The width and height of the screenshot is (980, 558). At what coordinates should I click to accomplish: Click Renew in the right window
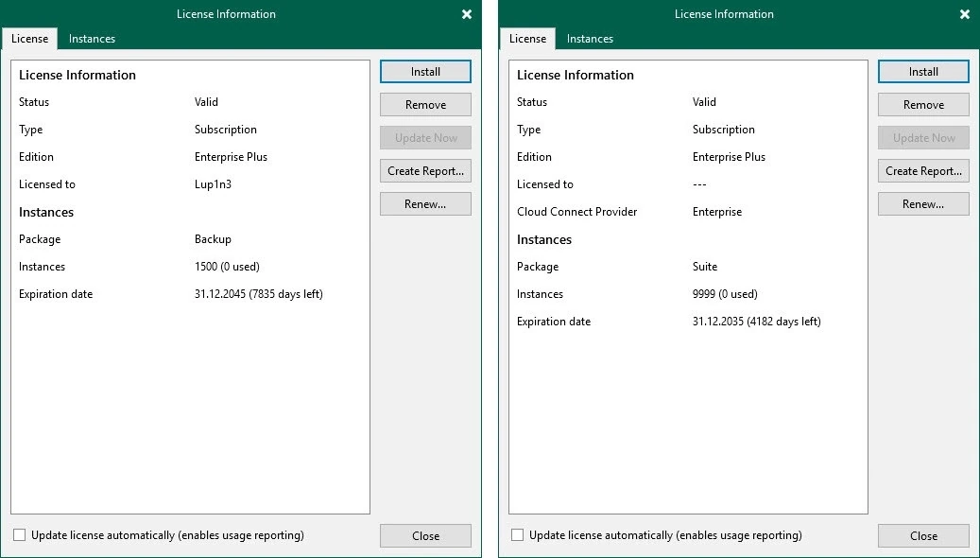[x=923, y=204]
